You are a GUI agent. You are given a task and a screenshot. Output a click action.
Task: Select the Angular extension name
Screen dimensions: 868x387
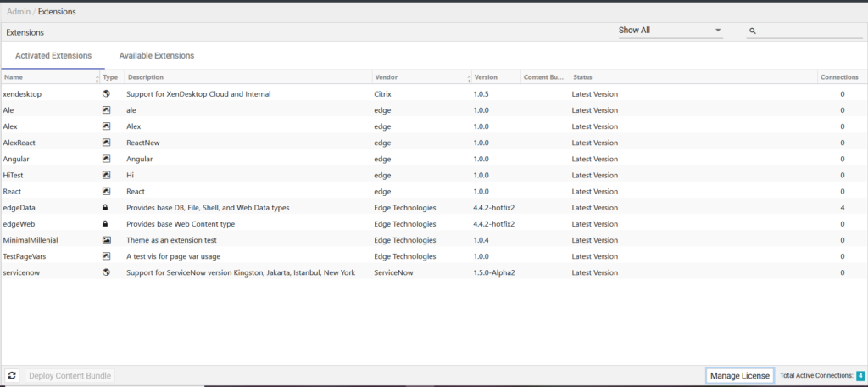(16, 159)
